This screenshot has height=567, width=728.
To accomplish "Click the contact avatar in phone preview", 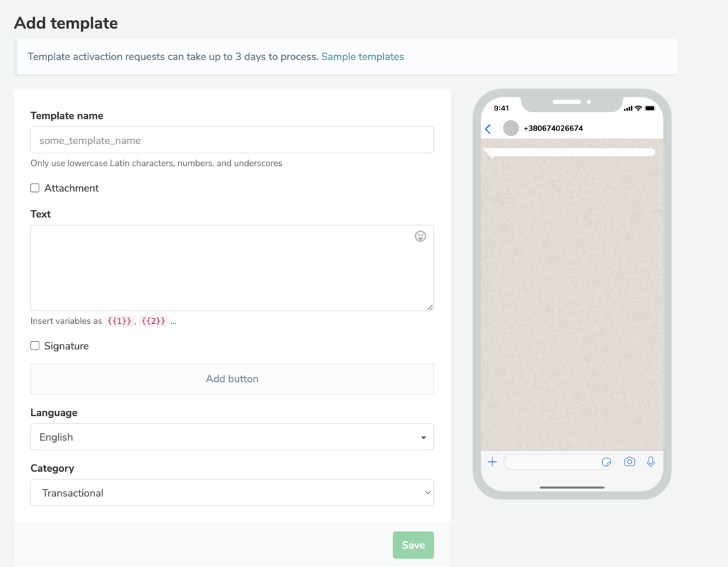I will click(x=510, y=128).
